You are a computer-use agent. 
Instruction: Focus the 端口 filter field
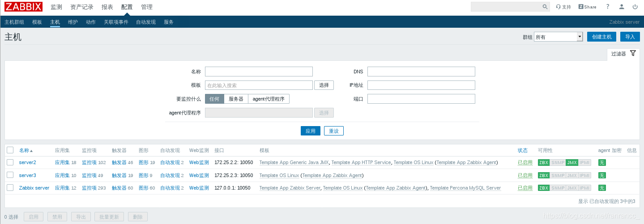pyautogui.click(x=421, y=99)
